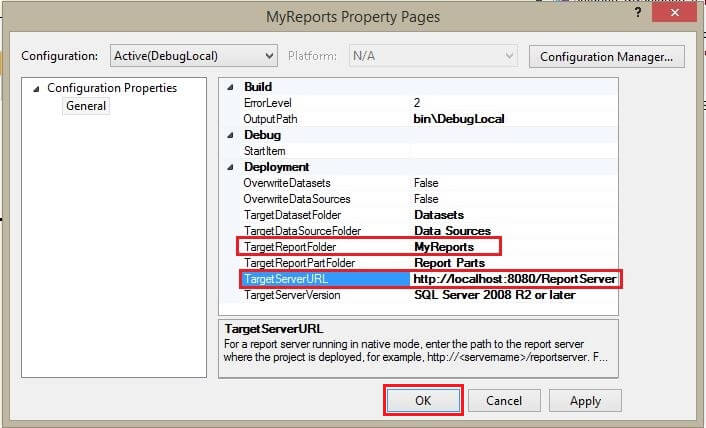Viewport: 706px width, 428px height.
Task: Click the OK button
Action: 423,401
